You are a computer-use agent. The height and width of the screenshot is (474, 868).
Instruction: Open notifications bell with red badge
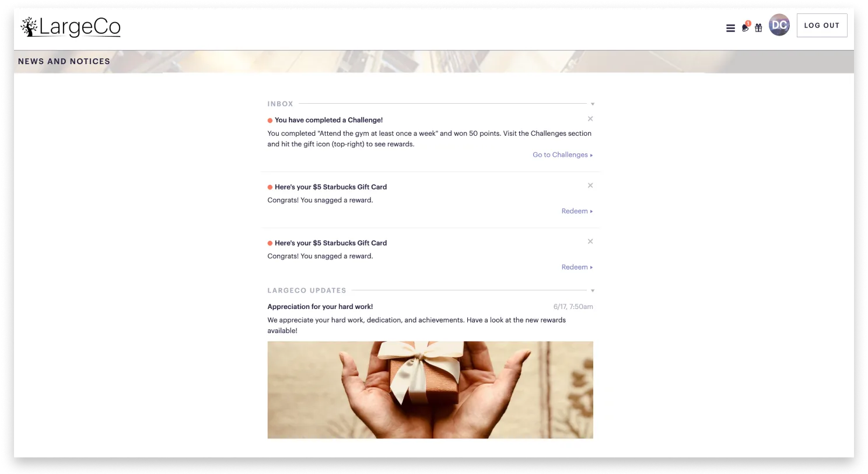pyautogui.click(x=745, y=27)
